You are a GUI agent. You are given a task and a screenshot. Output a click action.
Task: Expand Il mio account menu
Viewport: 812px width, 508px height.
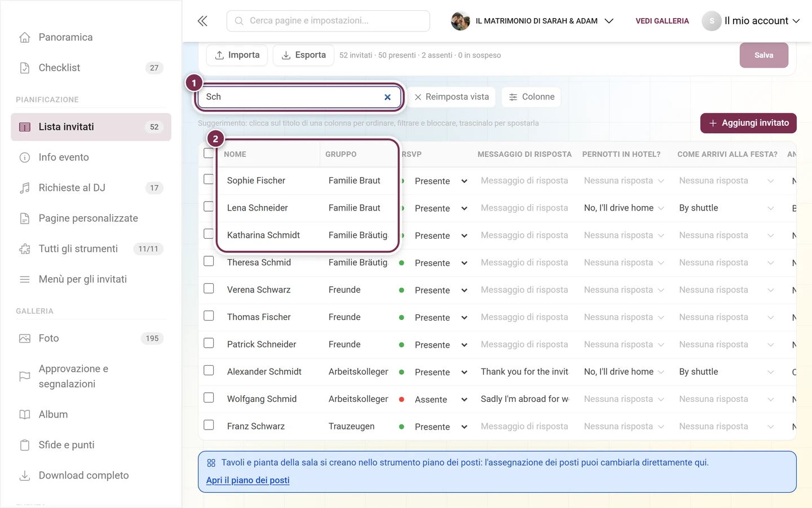click(x=751, y=21)
